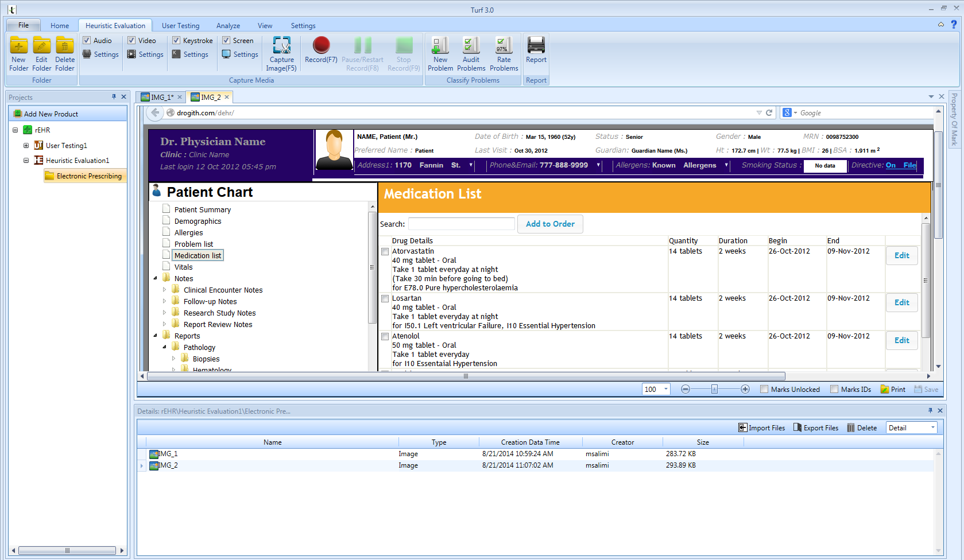Toggle the Keystroke capture checkbox
The width and height of the screenshot is (964, 560).
coord(176,41)
